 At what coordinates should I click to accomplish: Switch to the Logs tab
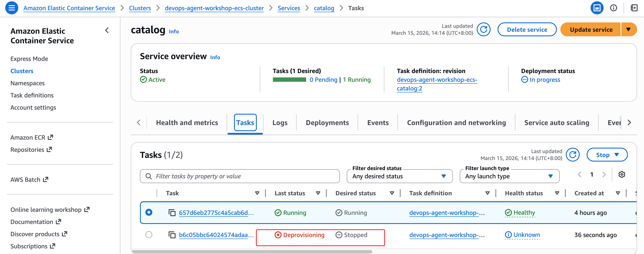pos(280,123)
